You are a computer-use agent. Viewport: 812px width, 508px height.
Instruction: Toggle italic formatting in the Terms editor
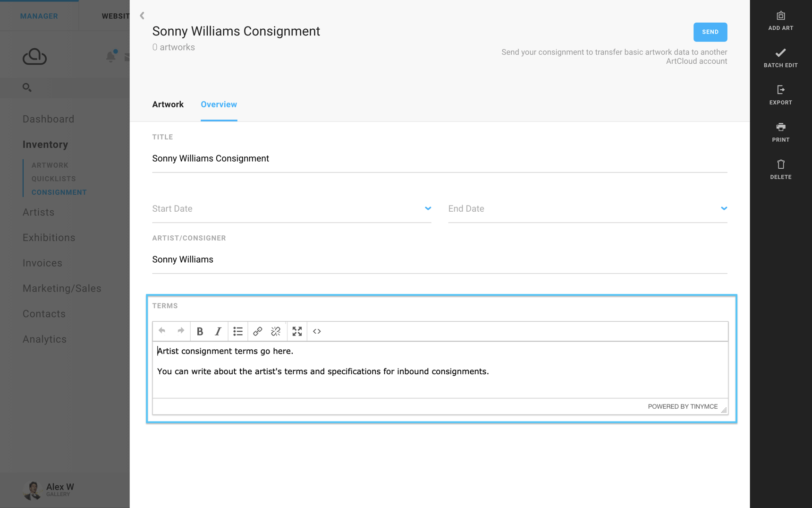(218, 331)
